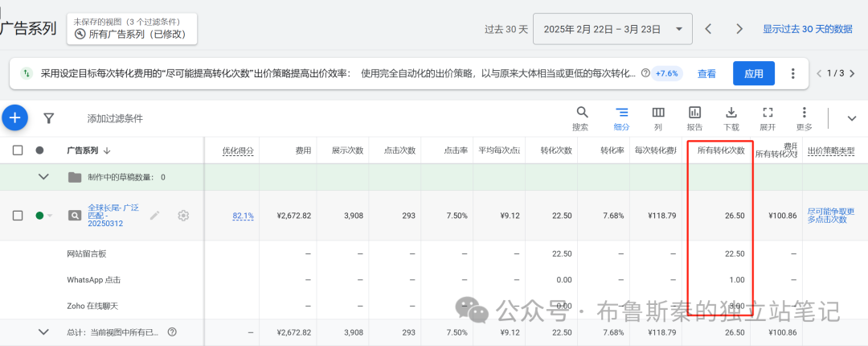Click the drafts folder icon
Screen dimensions: 868x346
click(x=75, y=178)
